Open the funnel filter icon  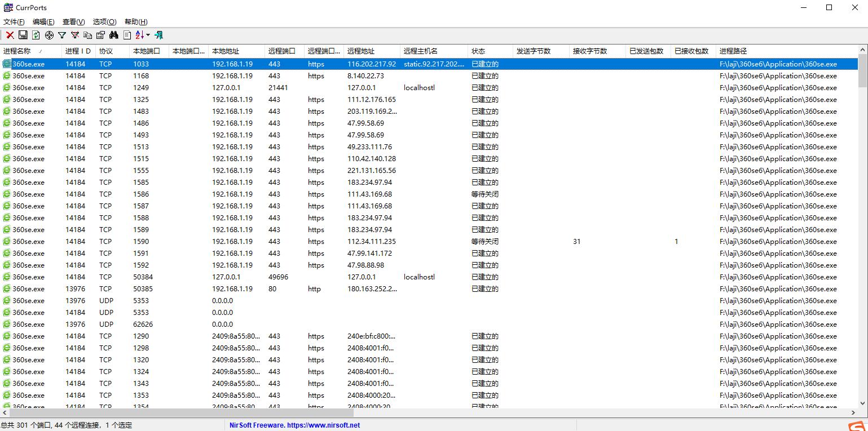point(62,35)
